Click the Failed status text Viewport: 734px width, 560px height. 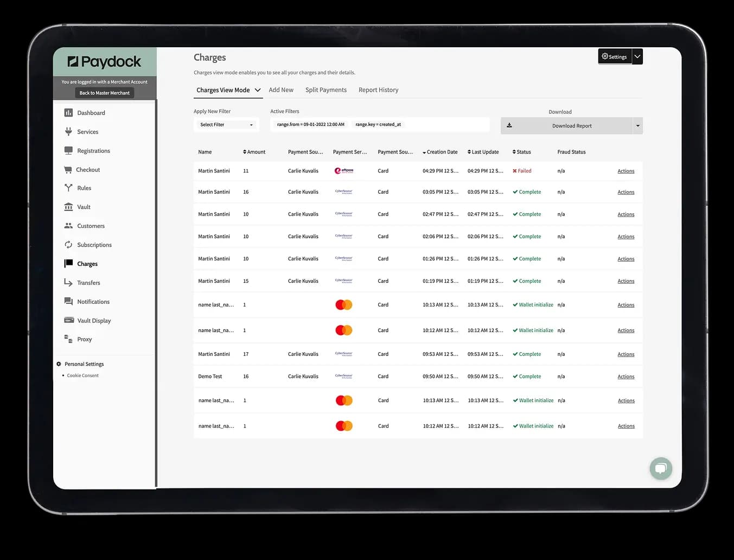click(x=525, y=171)
